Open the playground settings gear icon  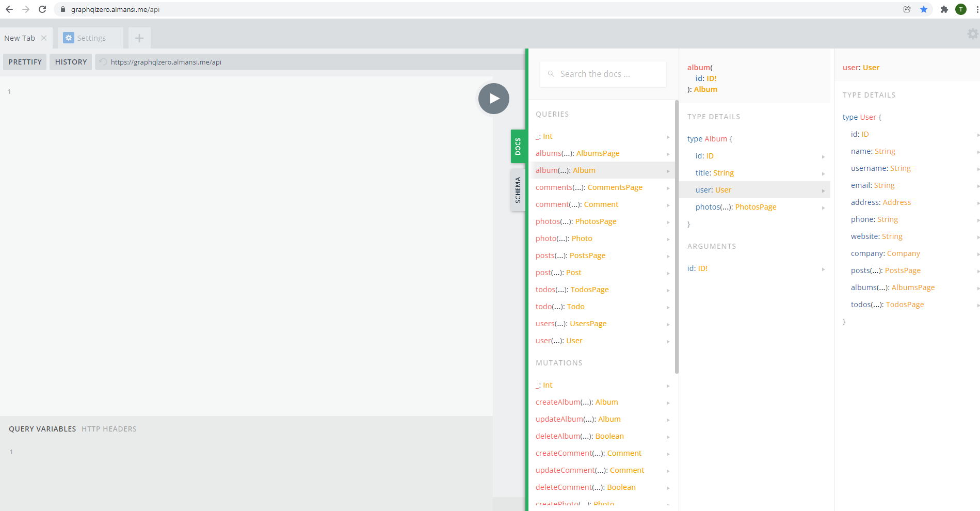(973, 34)
